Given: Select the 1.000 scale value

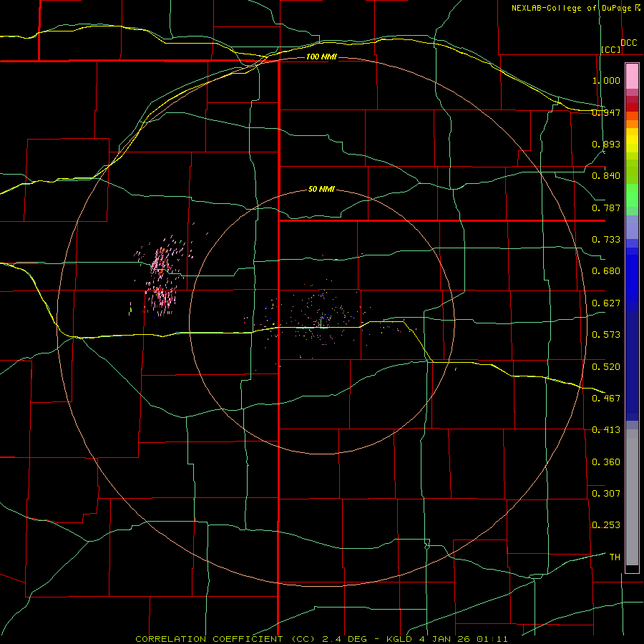Looking at the screenshot, I should coord(606,80).
